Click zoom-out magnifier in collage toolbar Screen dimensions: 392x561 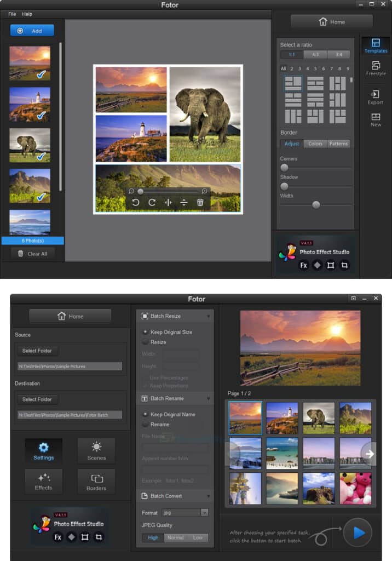(x=131, y=191)
